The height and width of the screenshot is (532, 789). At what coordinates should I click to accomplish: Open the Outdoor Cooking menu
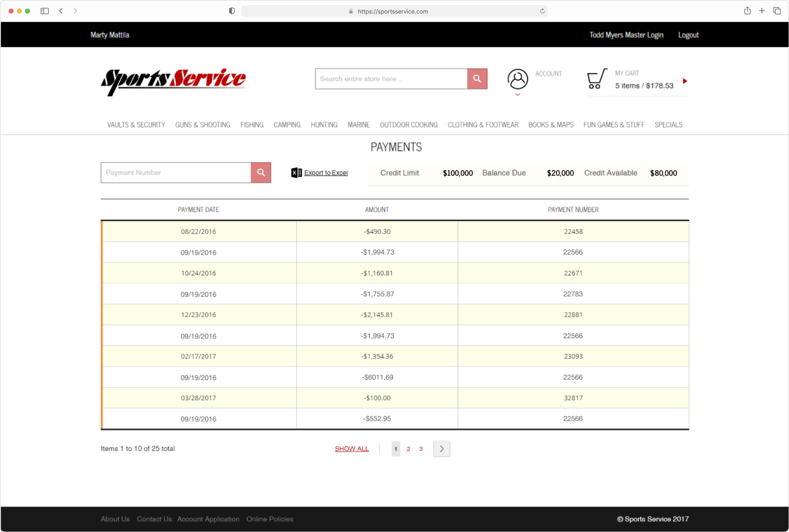coord(409,125)
